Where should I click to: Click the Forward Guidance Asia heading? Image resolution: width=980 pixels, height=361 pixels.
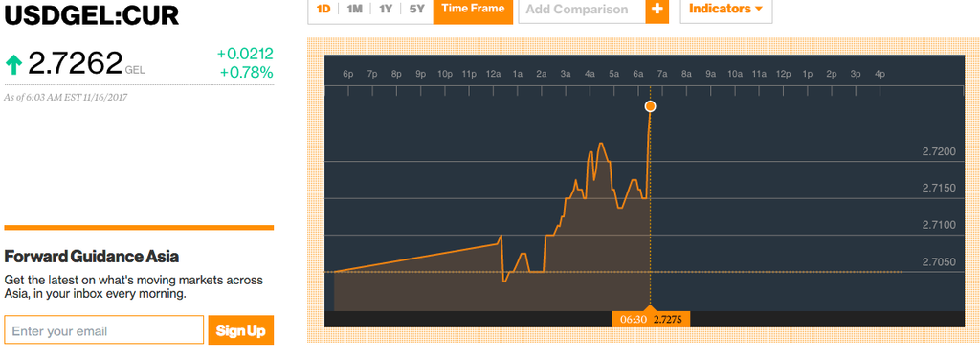pyautogui.click(x=92, y=257)
